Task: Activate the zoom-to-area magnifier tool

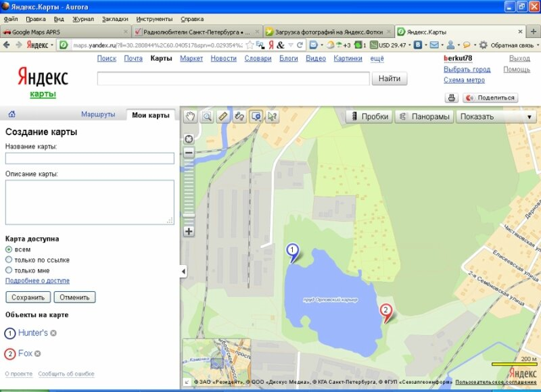Action: click(207, 116)
